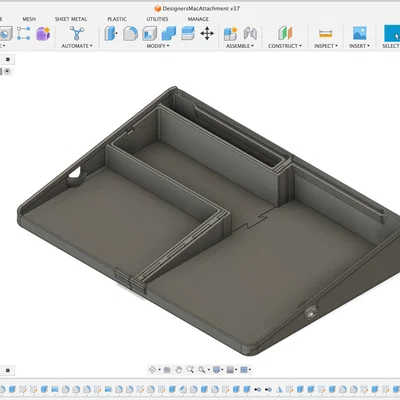This screenshot has width=400, height=400.
Task: Click the purple Create Form icon
Action: pyautogui.click(x=43, y=34)
